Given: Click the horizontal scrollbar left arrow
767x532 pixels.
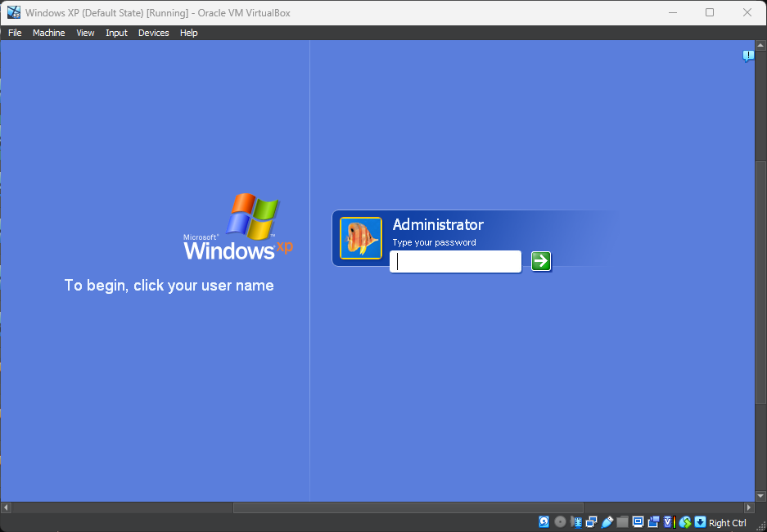Looking at the screenshot, I should (x=6, y=507).
